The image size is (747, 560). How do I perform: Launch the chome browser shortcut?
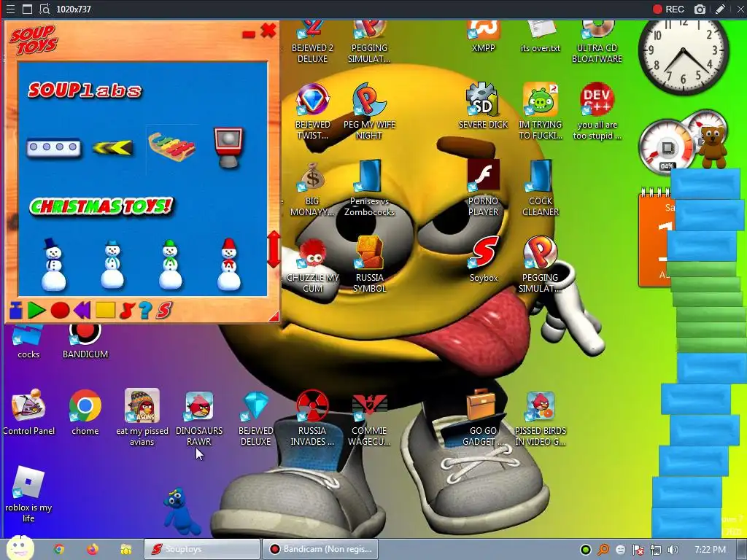pyautogui.click(x=85, y=413)
